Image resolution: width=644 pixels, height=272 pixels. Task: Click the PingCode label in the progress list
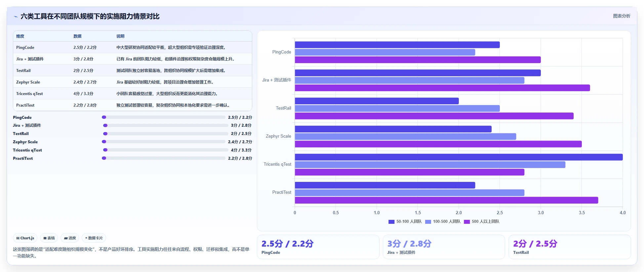point(22,118)
